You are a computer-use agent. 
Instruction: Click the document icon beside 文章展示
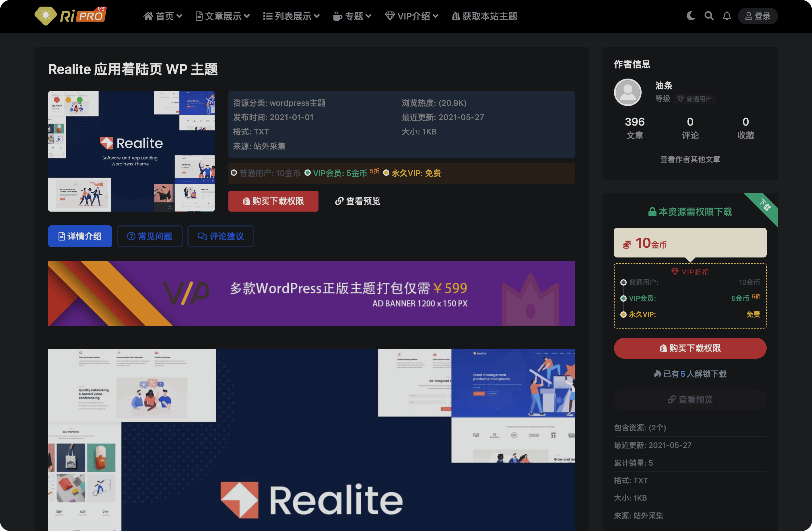tap(199, 16)
